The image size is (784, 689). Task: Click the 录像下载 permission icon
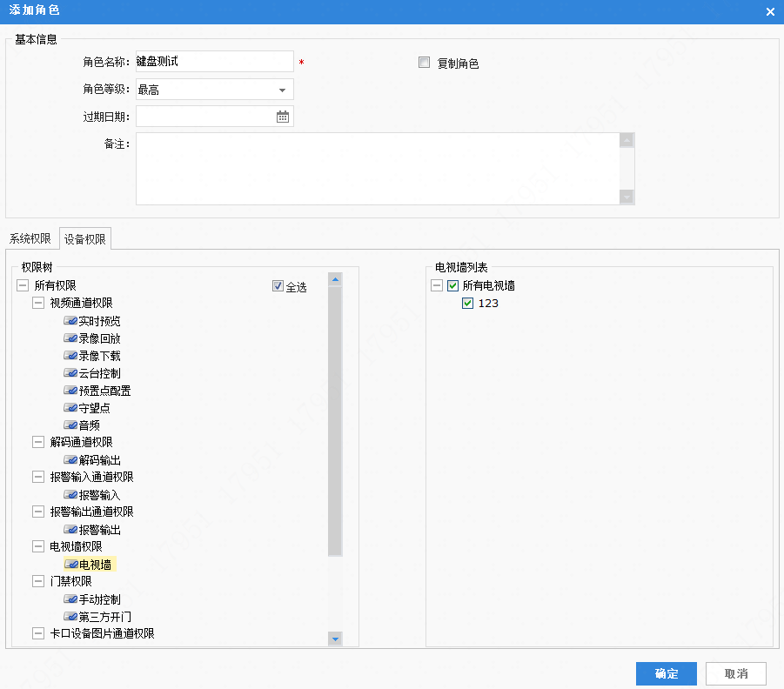pyautogui.click(x=70, y=356)
